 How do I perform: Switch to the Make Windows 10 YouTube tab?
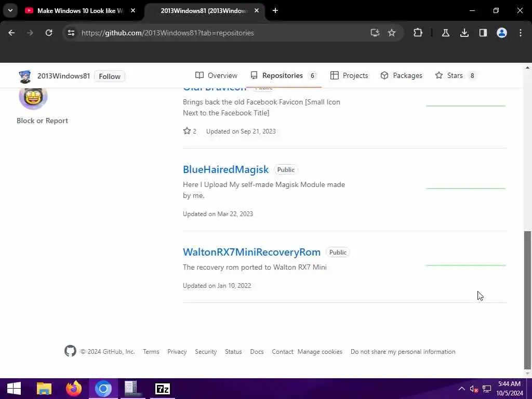[x=81, y=10]
